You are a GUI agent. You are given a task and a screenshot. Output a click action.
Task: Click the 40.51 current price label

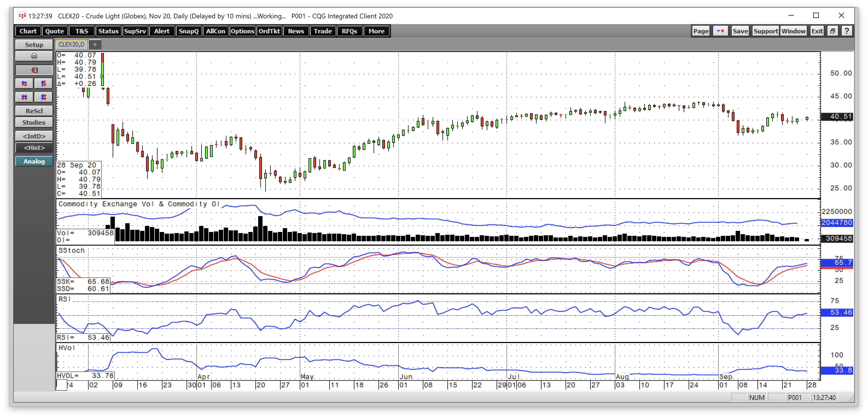click(x=837, y=116)
